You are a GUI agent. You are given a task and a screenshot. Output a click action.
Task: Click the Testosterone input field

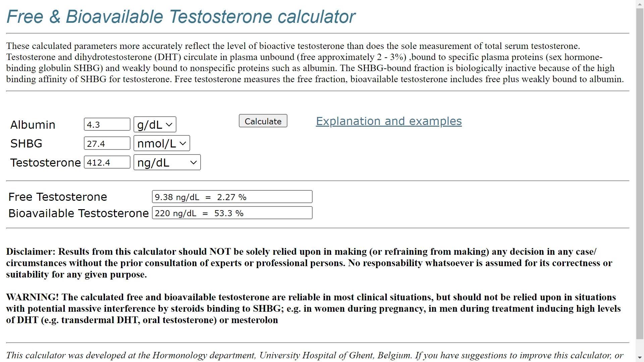pyautogui.click(x=107, y=162)
